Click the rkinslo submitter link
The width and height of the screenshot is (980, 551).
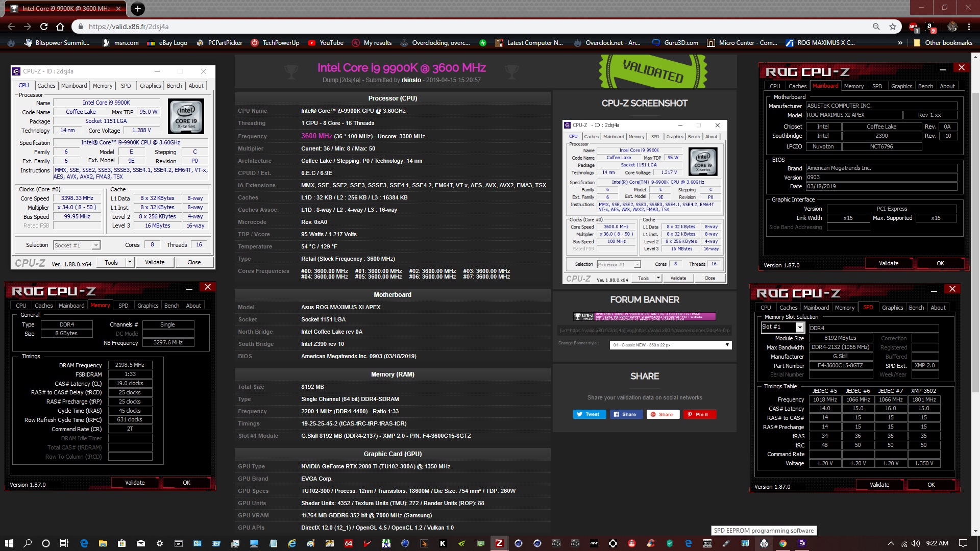point(411,80)
